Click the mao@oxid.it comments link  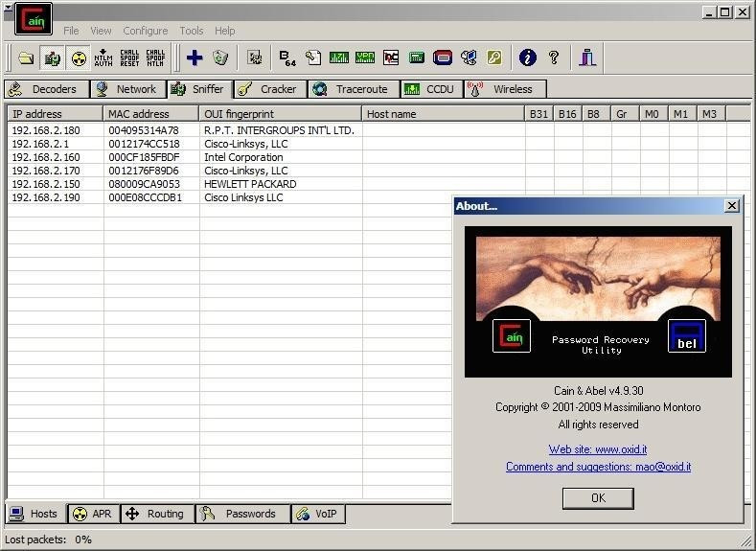598,467
